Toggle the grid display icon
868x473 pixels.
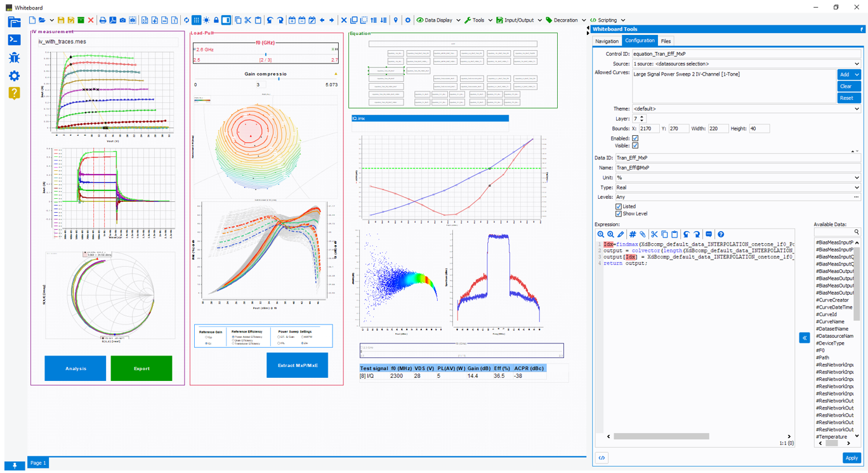197,20
